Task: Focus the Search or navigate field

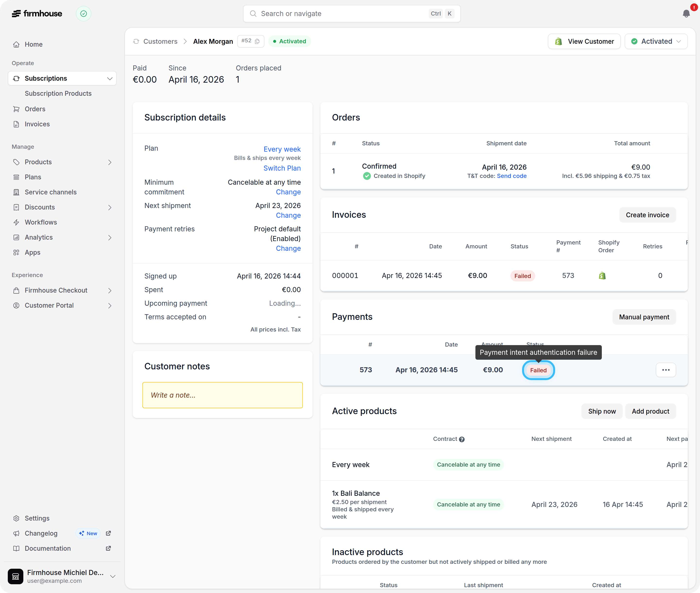Action: click(x=352, y=13)
